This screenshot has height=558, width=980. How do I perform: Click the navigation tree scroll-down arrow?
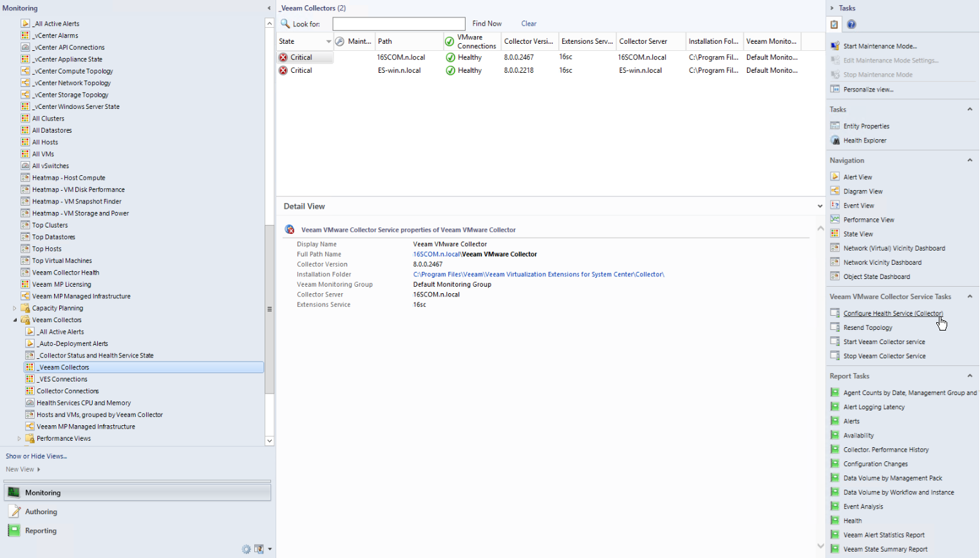[x=270, y=441]
